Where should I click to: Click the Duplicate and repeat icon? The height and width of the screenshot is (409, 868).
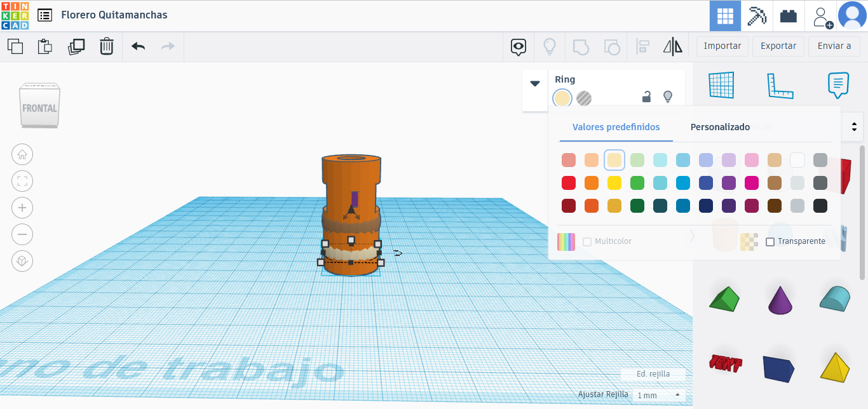coord(76,46)
